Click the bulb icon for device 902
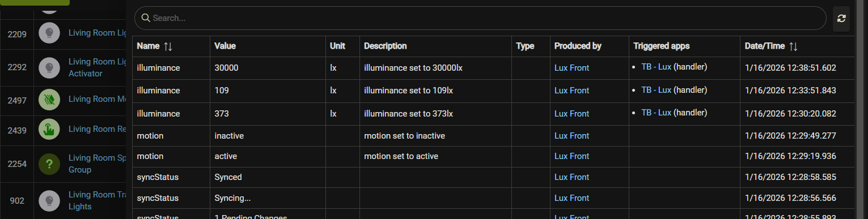868x219 pixels. point(49,200)
